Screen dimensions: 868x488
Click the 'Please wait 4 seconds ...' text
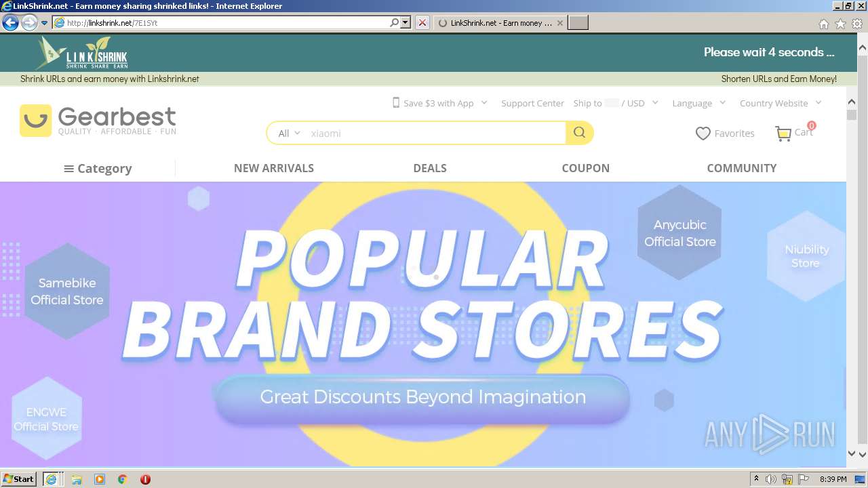click(769, 52)
